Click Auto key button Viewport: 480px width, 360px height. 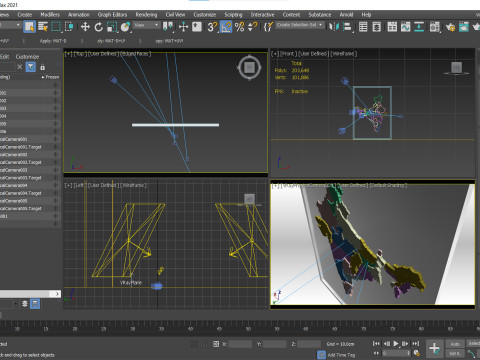tap(455, 344)
